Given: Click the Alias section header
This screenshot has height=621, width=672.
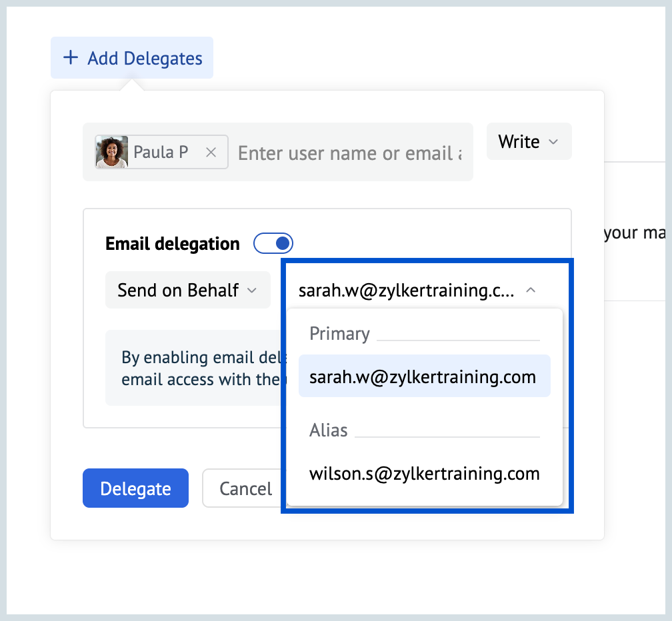Looking at the screenshot, I should coord(328,430).
